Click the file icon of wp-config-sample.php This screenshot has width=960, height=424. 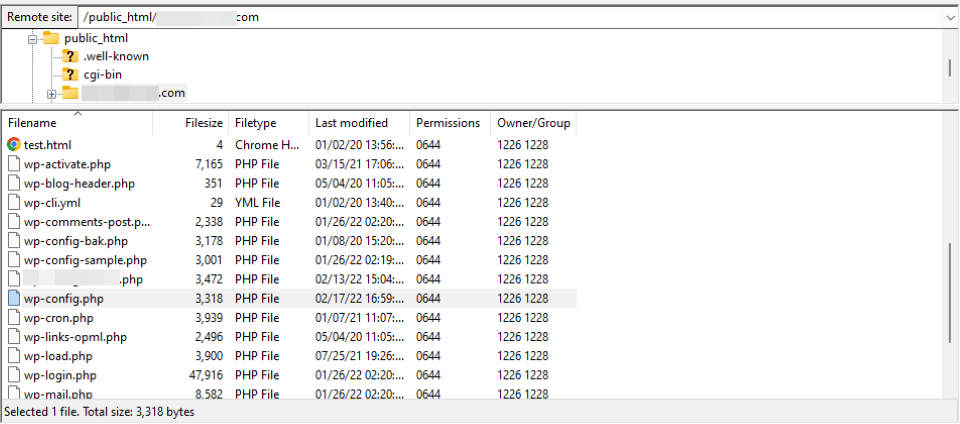tap(14, 260)
